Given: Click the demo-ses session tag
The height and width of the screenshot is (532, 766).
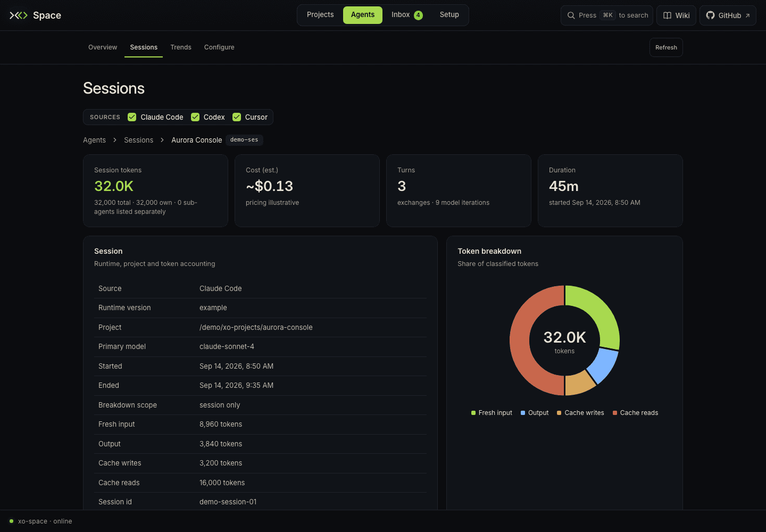Looking at the screenshot, I should [x=244, y=140].
